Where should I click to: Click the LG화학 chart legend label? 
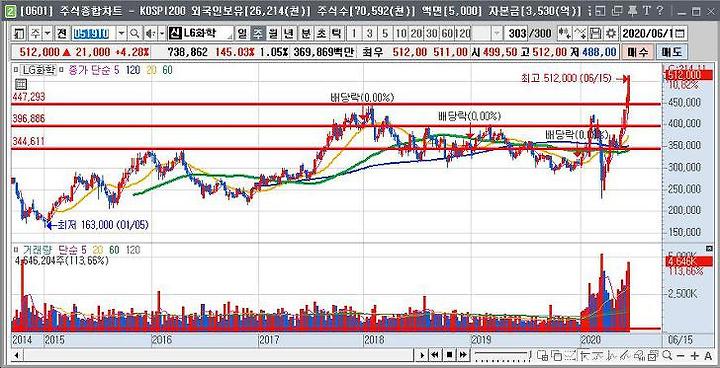38,70
